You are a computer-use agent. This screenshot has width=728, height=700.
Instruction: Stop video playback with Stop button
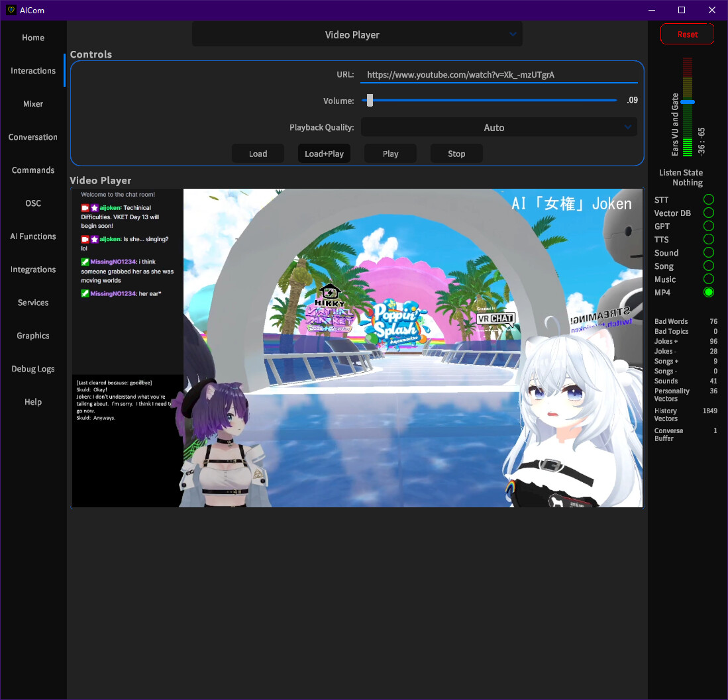click(456, 154)
